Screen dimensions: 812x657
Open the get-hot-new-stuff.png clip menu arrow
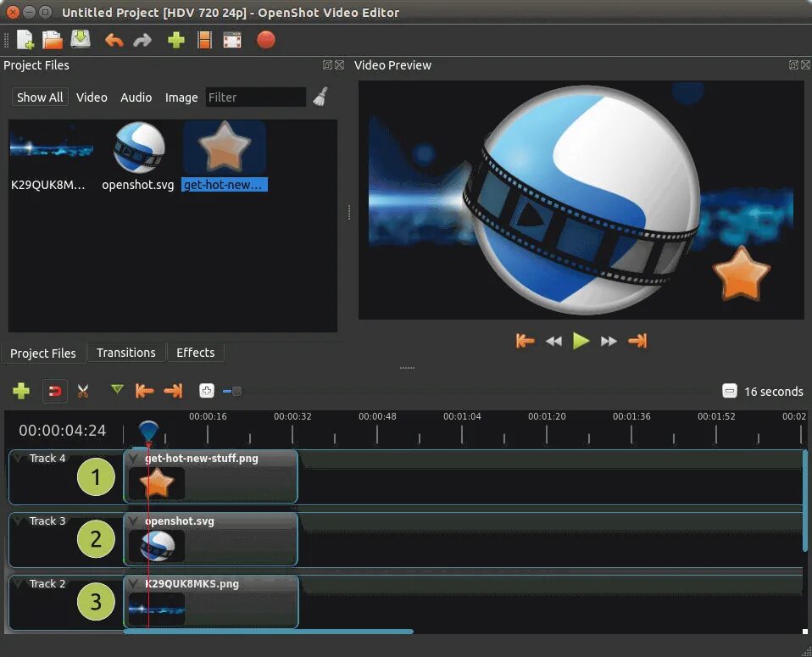(x=133, y=458)
